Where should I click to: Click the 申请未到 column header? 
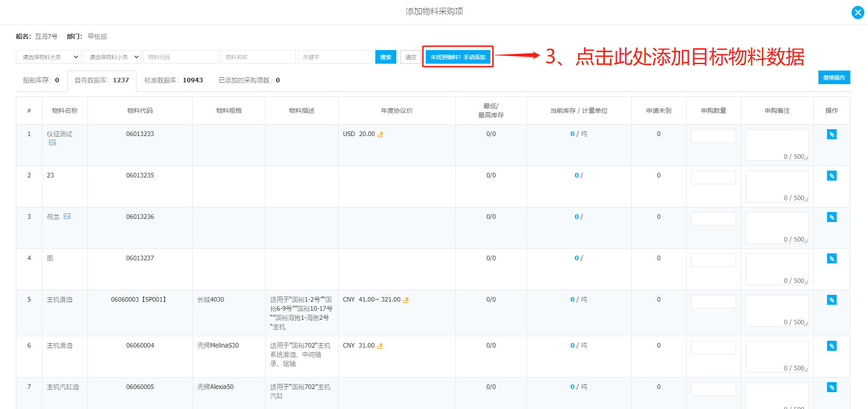[659, 111]
